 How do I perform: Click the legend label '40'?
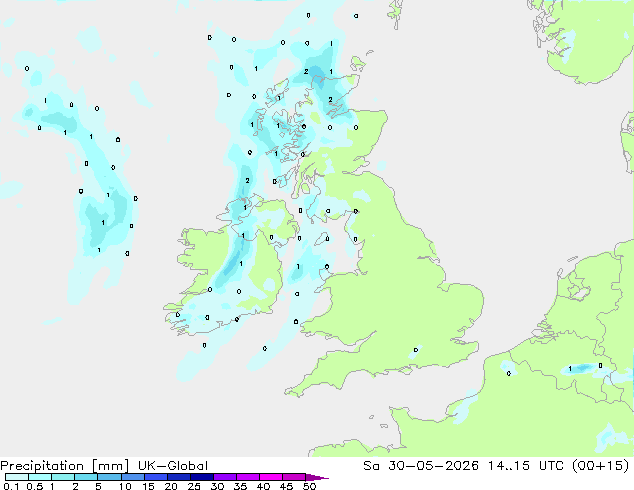pyautogui.click(x=263, y=486)
